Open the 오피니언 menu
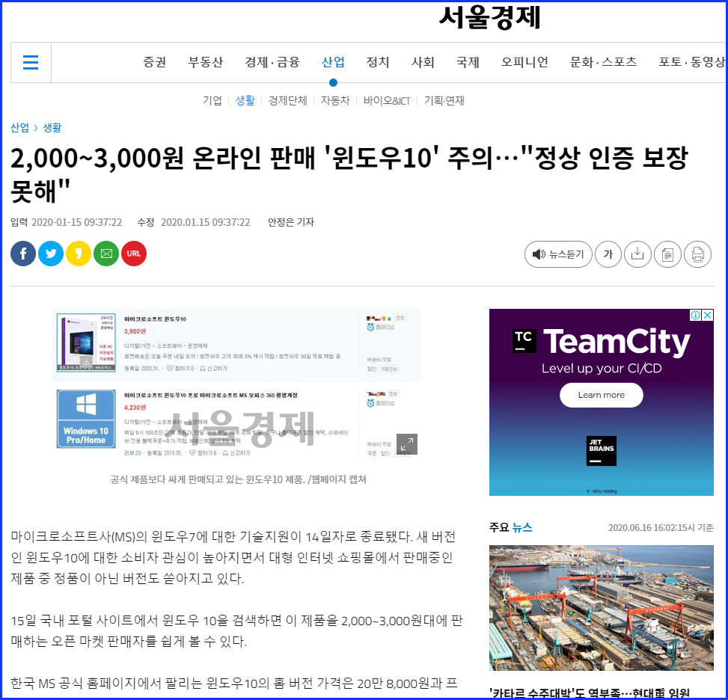Image resolution: width=728 pixels, height=700 pixels. tap(524, 62)
